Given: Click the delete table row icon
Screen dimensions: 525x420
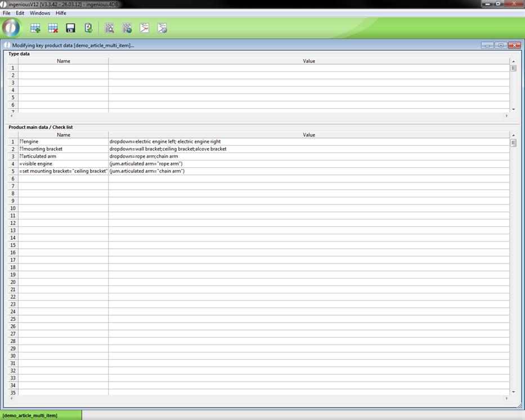Looking at the screenshot, I should coord(53,28).
